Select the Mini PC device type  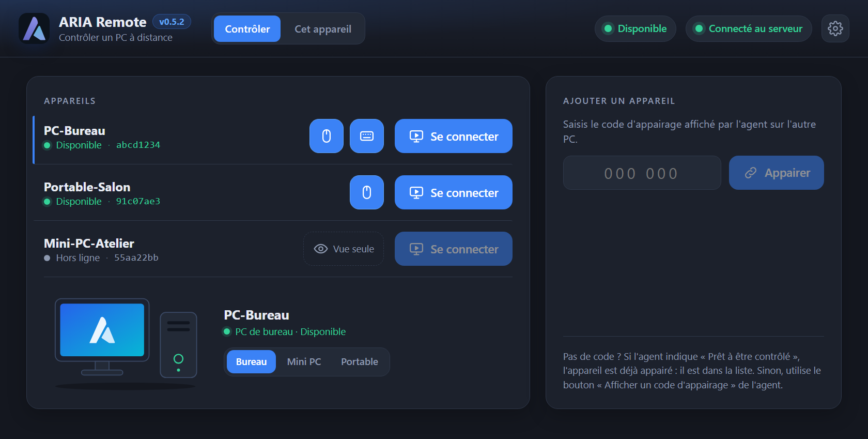pyautogui.click(x=304, y=362)
